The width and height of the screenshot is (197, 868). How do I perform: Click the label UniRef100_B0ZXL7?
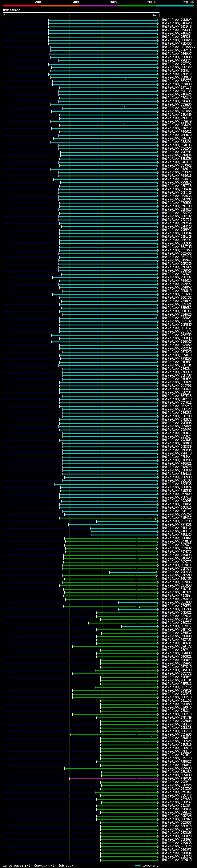click(x=177, y=626)
